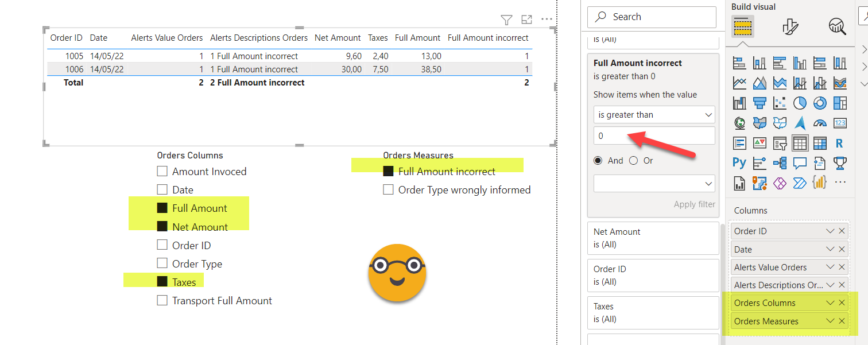Uncheck the Taxes checkbox in Orders Columns
This screenshot has height=345, width=868.
pyautogui.click(x=162, y=282)
